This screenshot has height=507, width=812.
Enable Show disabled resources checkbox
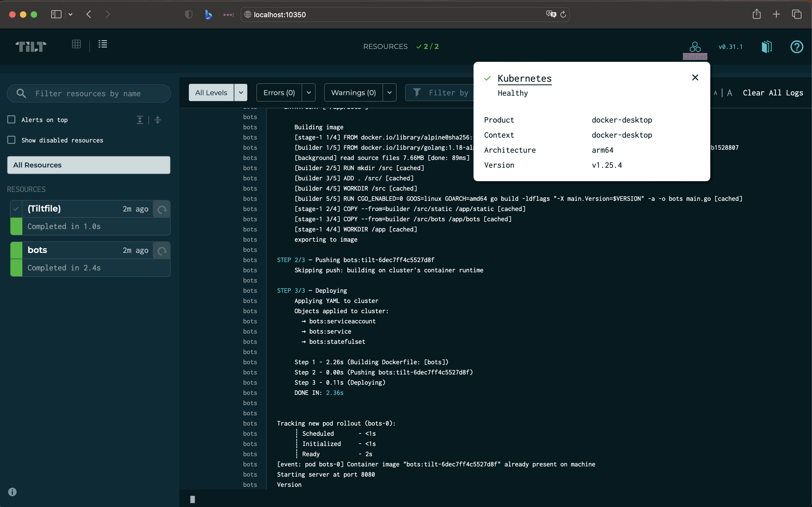12,140
